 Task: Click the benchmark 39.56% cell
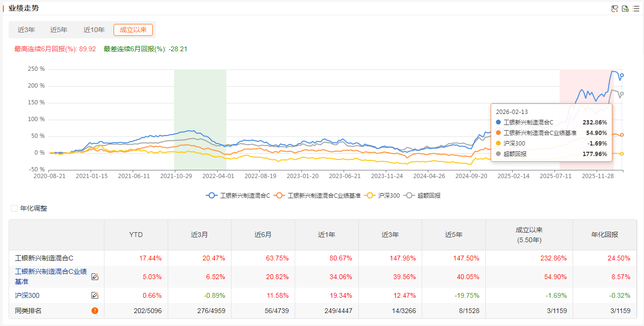coord(404,277)
